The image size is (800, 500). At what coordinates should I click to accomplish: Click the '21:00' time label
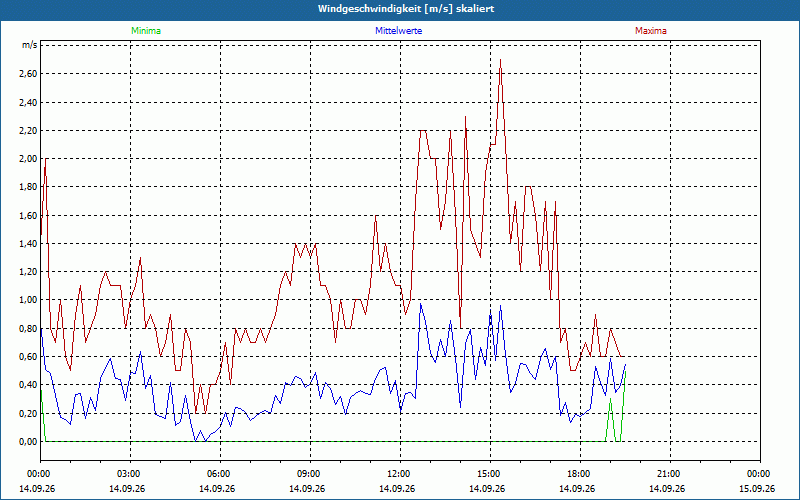click(x=667, y=474)
